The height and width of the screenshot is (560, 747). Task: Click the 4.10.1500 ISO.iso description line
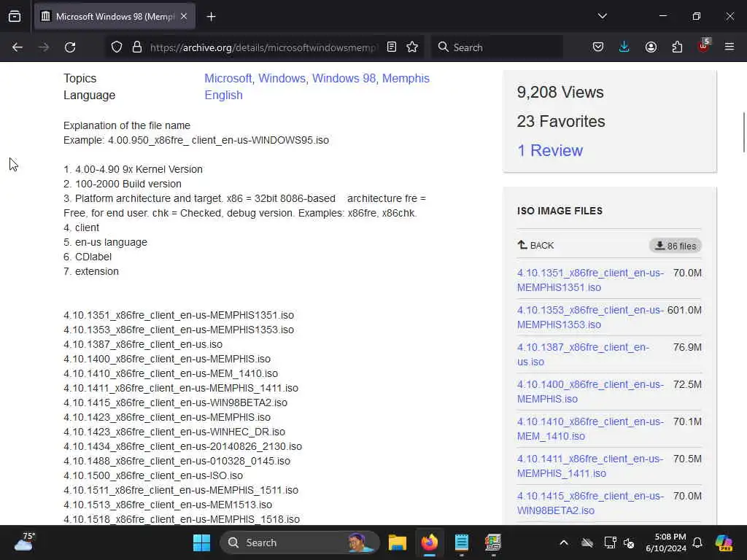click(153, 475)
